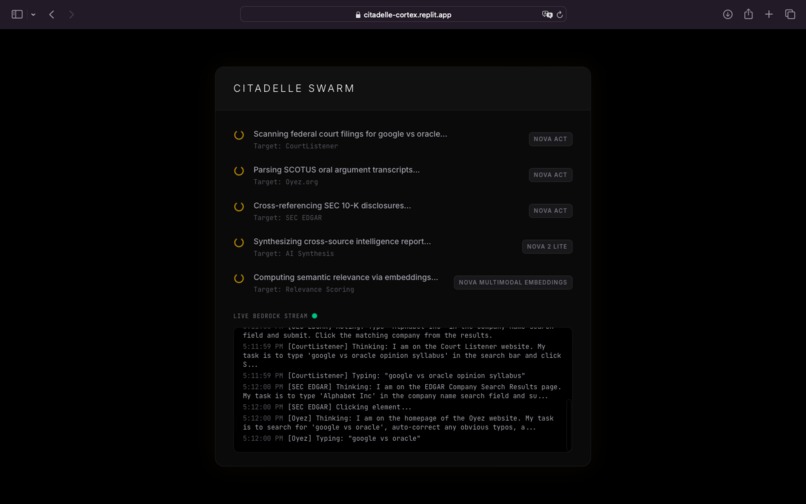Click '[CourtListener] Thinking' log entry

(402, 355)
